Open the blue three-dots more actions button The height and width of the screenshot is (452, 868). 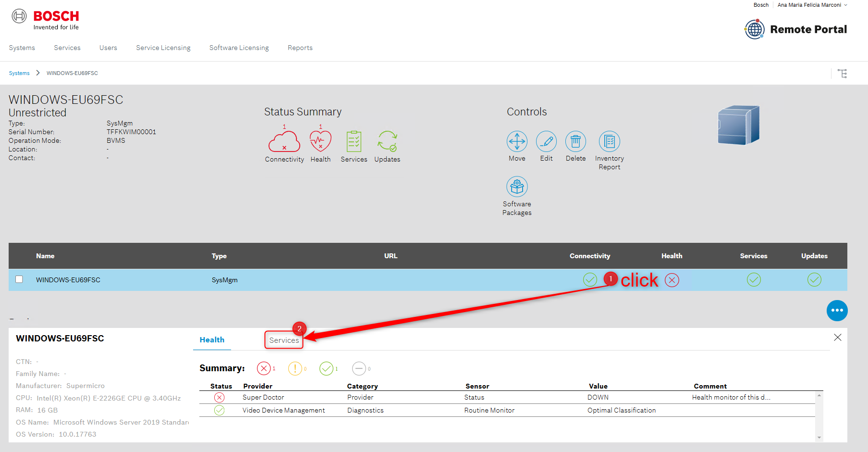[837, 311]
